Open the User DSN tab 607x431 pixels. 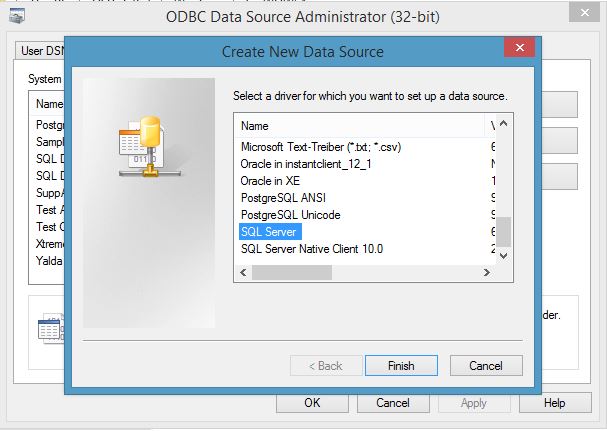coord(41,51)
